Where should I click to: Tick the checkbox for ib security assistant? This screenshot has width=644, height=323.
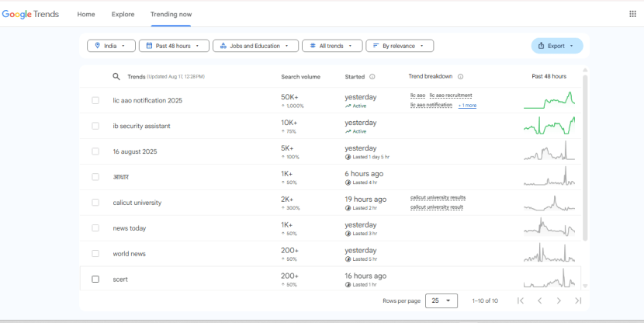click(x=95, y=126)
